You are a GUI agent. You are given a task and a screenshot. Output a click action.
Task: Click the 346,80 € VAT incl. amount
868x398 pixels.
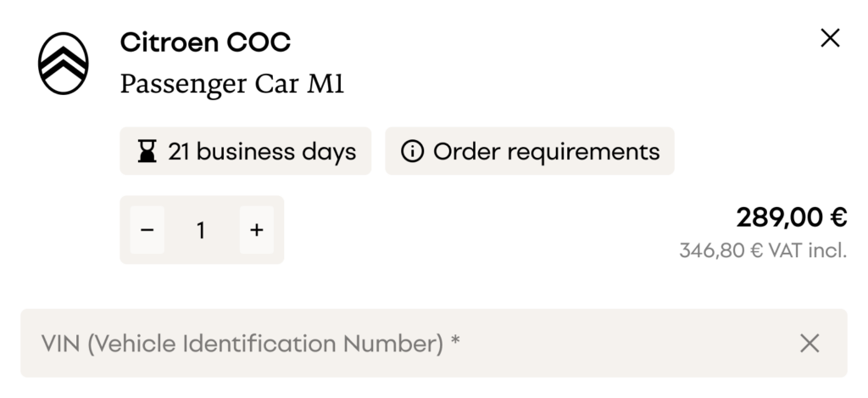tap(762, 251)
